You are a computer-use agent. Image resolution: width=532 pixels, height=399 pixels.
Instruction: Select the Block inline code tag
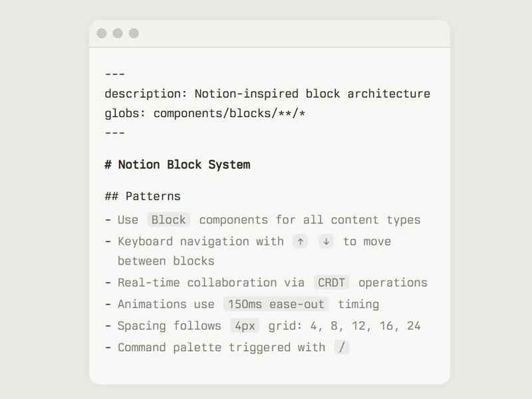point(169,220)
